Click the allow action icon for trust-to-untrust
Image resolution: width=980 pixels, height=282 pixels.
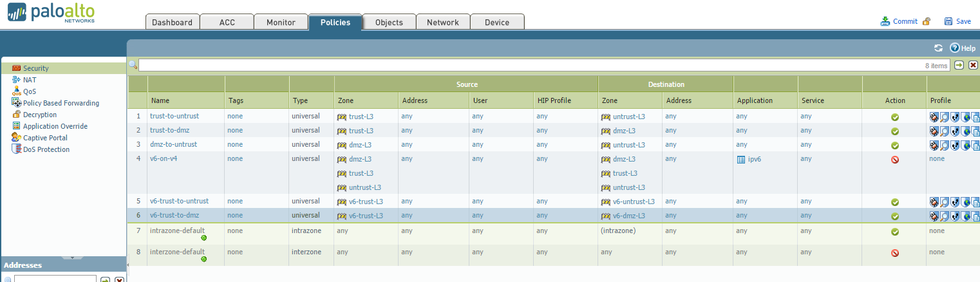pos(895,117)
